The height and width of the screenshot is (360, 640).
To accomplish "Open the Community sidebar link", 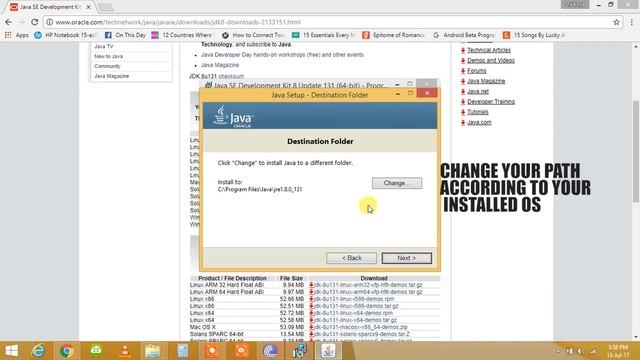I will tap(107, 66).
